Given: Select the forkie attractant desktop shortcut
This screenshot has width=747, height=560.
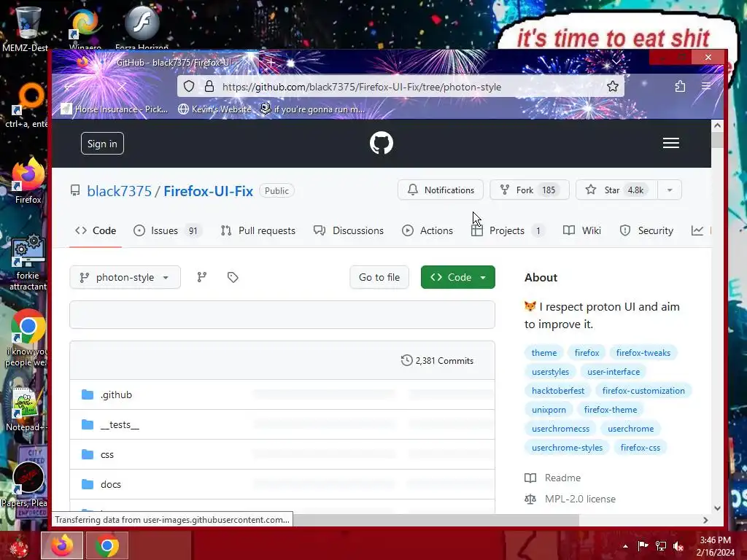Looking at the screenshot, I should point(28,262).
